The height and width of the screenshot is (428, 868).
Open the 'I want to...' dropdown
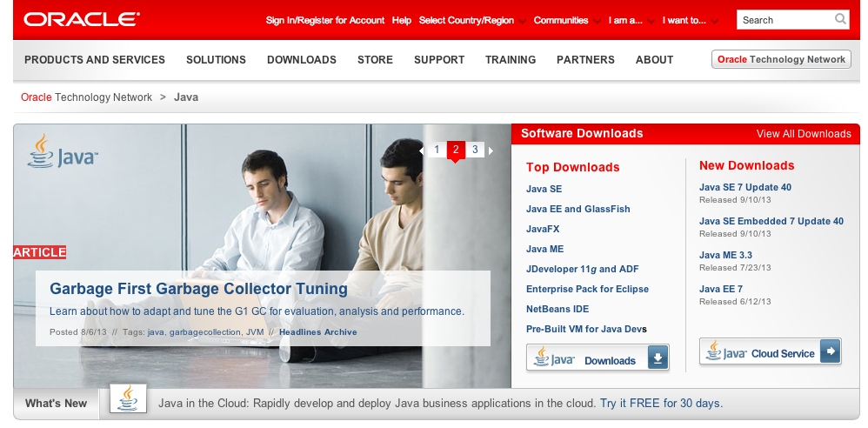coord(689,21)
